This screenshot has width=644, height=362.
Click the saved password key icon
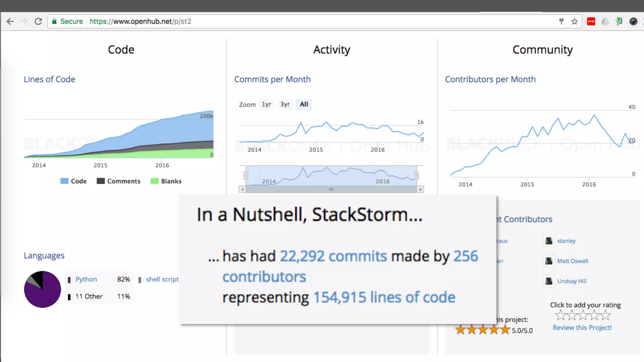click(561, 21)
